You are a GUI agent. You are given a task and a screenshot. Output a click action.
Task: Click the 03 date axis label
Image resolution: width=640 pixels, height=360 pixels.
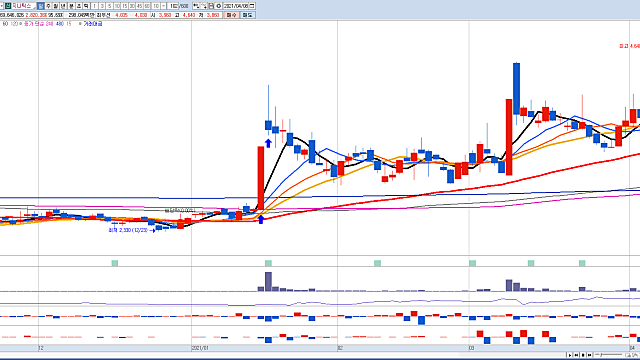[x=472, y=348]
